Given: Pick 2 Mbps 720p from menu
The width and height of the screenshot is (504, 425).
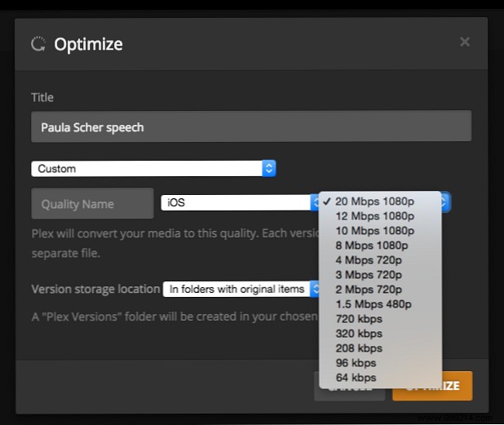Looking at the screenshot, I should pos(380,290).
